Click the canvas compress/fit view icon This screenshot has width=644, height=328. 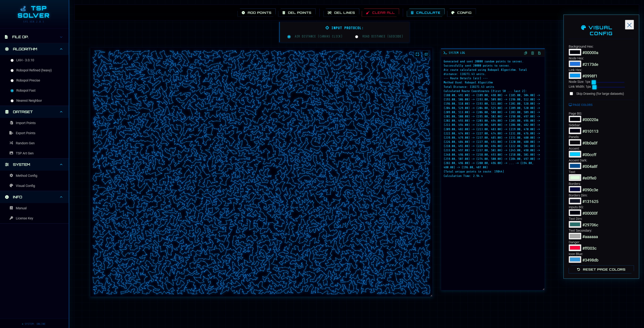click(426, 54)
